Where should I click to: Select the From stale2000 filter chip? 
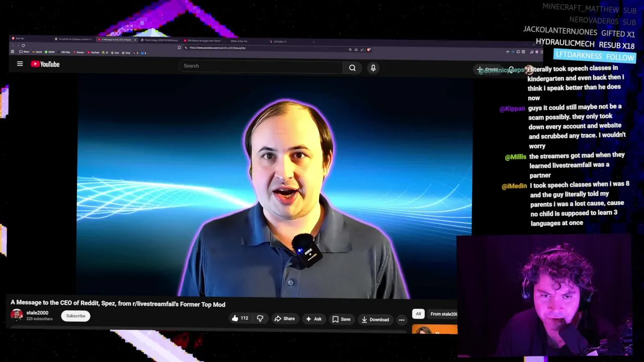[x=443, y=314]
